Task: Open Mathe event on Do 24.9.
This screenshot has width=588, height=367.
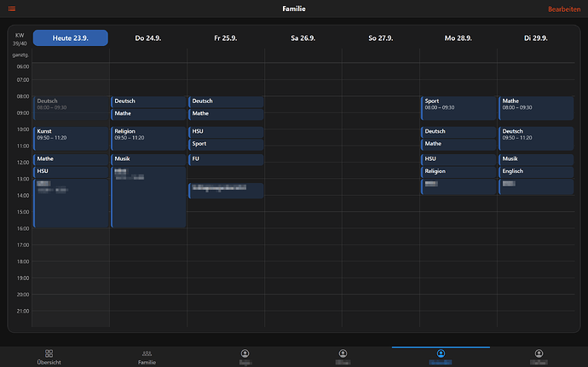Action: [x=148, y=114]
